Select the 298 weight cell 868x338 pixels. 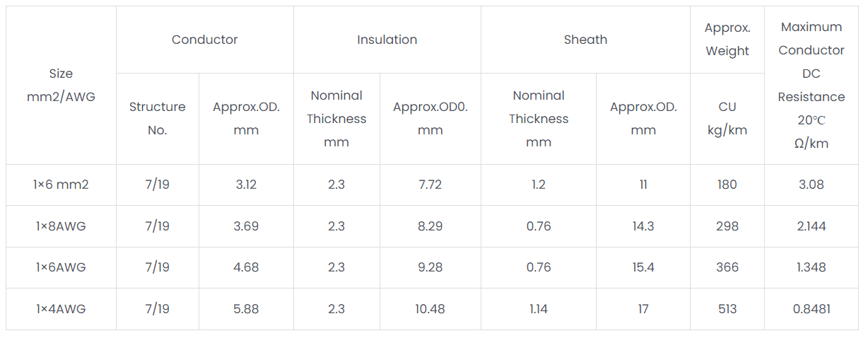[x=727, y=226]
